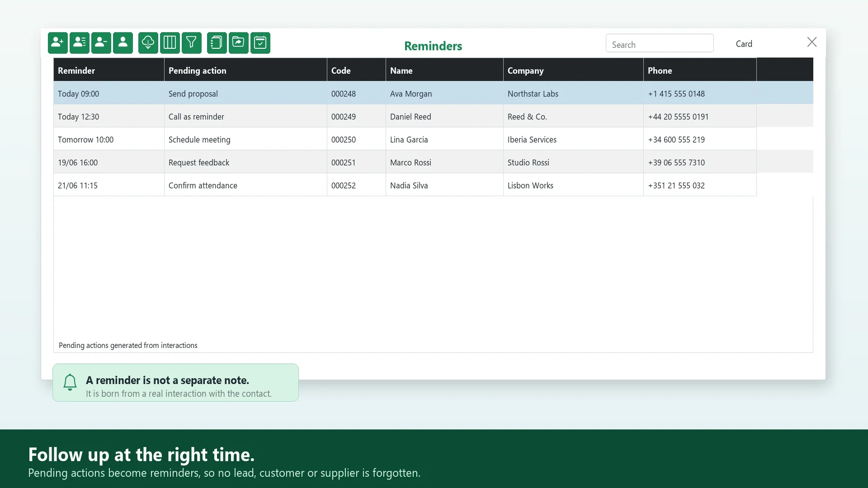Click the Code column header
The width and height of the screenshot is (868, 488).
[x=356, y=70]
